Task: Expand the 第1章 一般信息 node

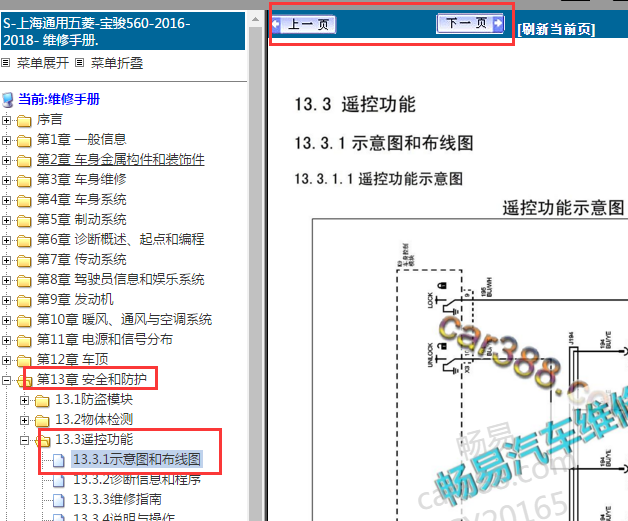Action: point(6,140)
